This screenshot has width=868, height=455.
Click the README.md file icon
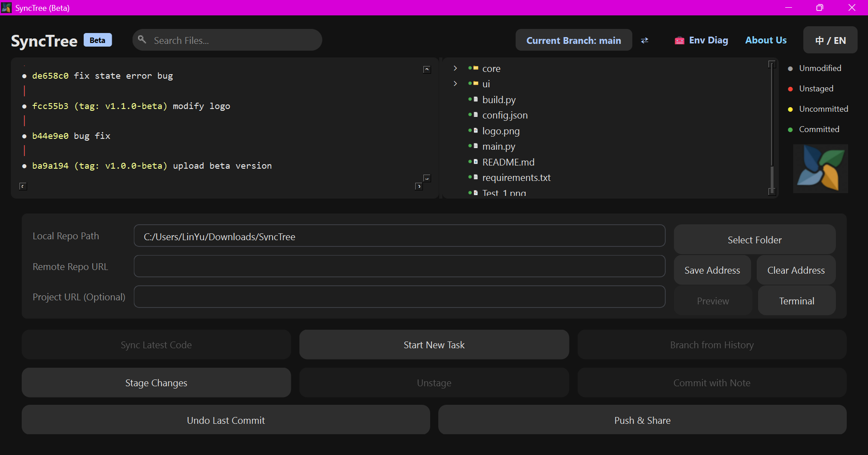tap(476, 161)
